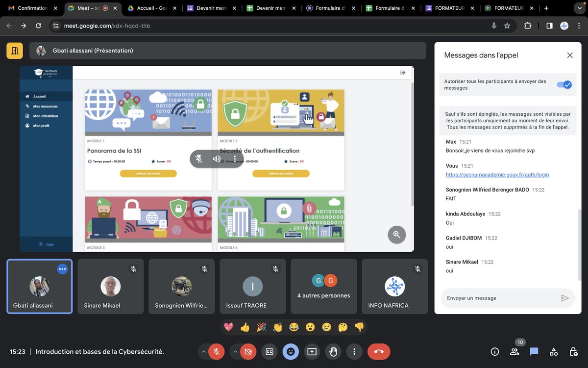Send heart emoji reaction

tap(228, 327)
